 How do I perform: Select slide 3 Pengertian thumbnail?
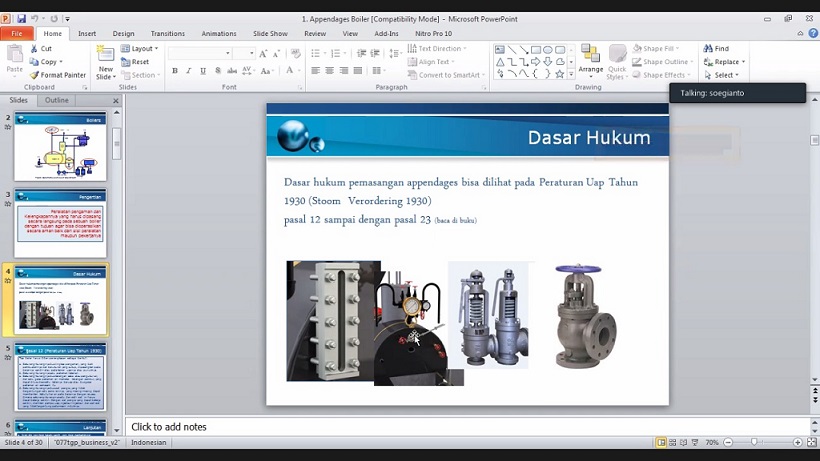[61, 224]
